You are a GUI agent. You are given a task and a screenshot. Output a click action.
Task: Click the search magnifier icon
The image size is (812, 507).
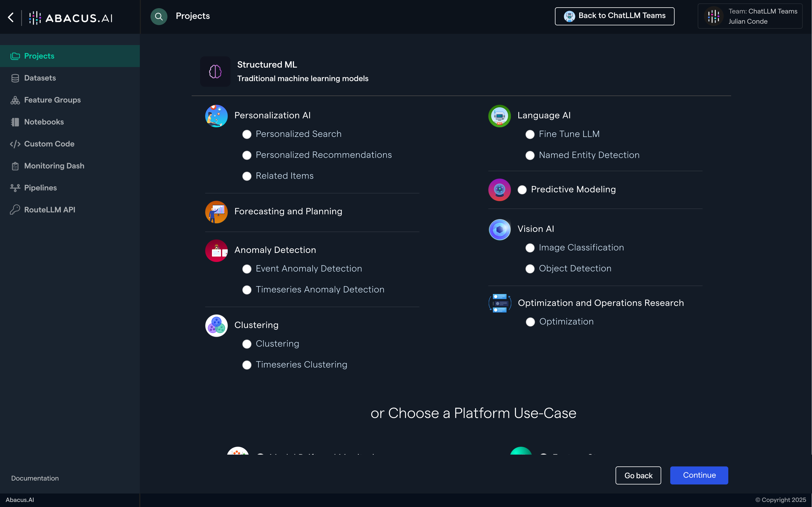pyautogui.click(x=159, y=16)
